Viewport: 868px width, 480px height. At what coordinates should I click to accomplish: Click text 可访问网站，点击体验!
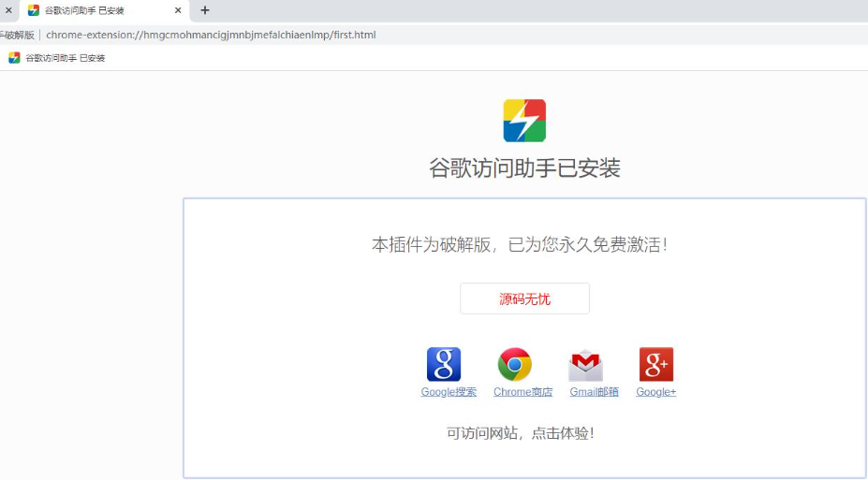521,432
